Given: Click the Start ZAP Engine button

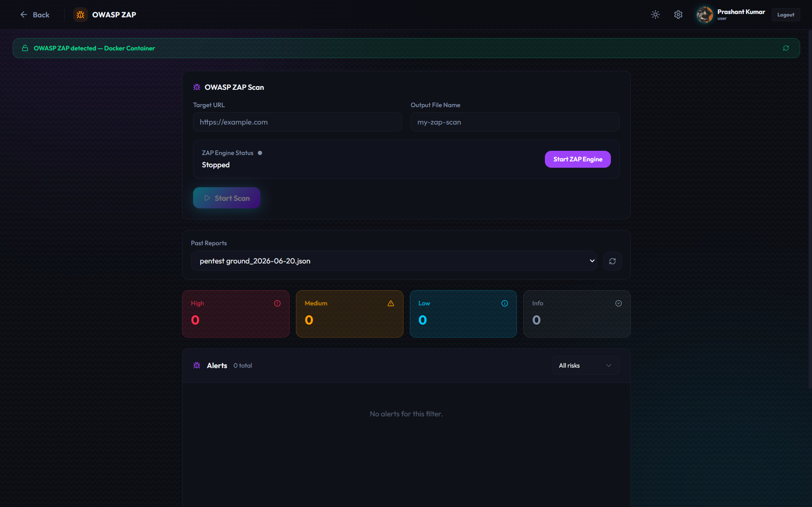Looking at the screenshot, I should tap(577, 159).
